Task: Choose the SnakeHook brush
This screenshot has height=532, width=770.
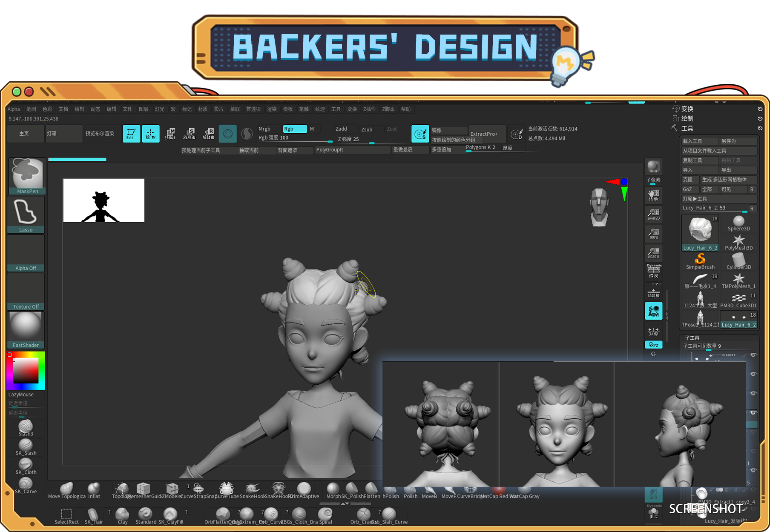Action: click(x=252, y=491)
